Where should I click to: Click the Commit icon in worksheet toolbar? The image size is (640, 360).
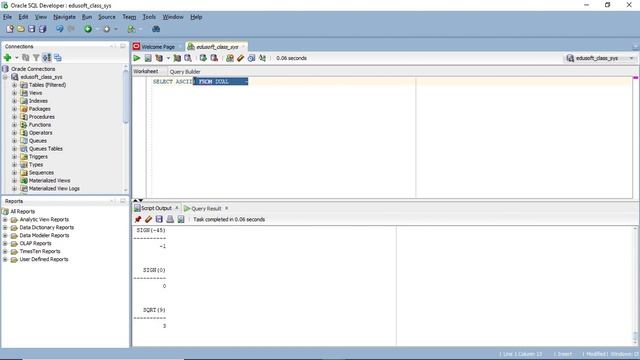click(203, 58)
